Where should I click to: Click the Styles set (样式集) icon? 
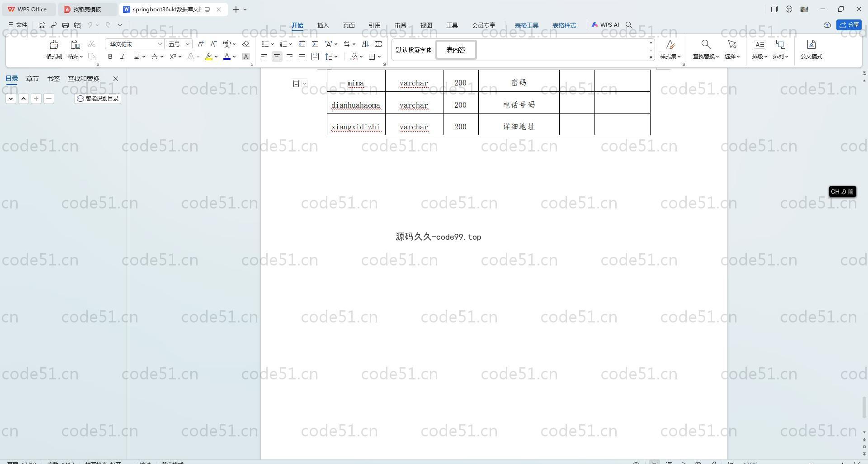pyautogui.click(x=670, y=44)
